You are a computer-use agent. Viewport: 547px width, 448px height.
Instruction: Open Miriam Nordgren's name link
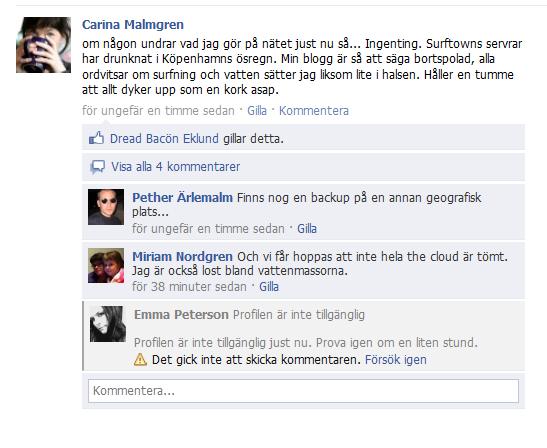tap(182, 256)
